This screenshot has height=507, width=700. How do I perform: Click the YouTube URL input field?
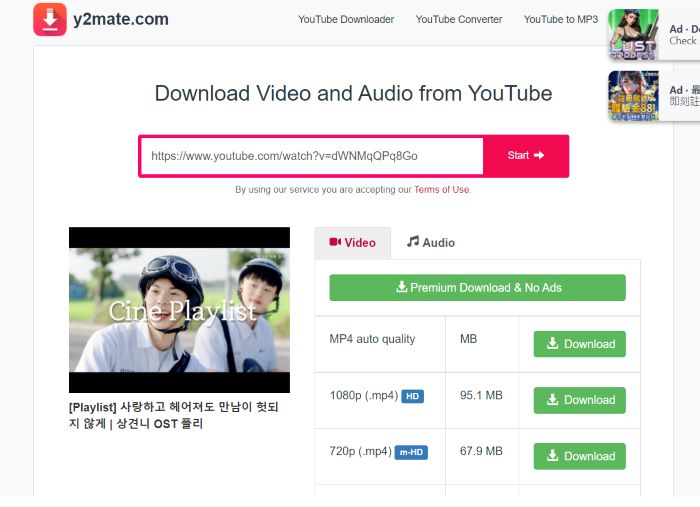(x=312, y=156)
